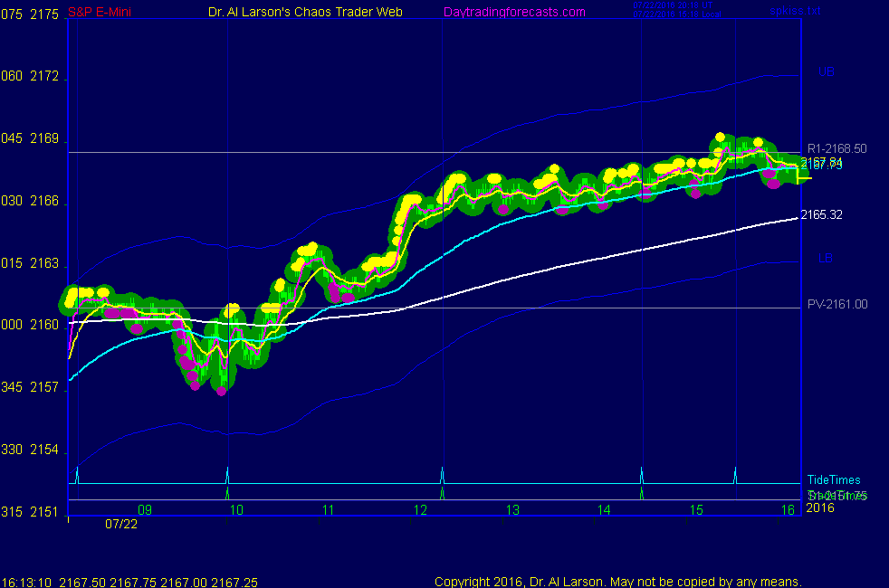Click the "2167.50" open value in status line

click(81, 583)
